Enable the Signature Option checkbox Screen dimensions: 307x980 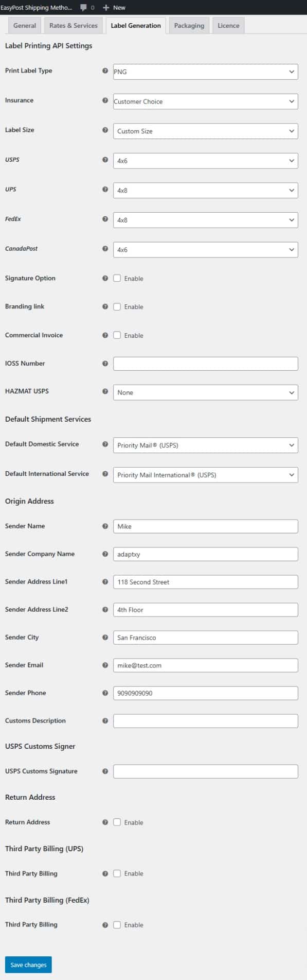(117, 278)
